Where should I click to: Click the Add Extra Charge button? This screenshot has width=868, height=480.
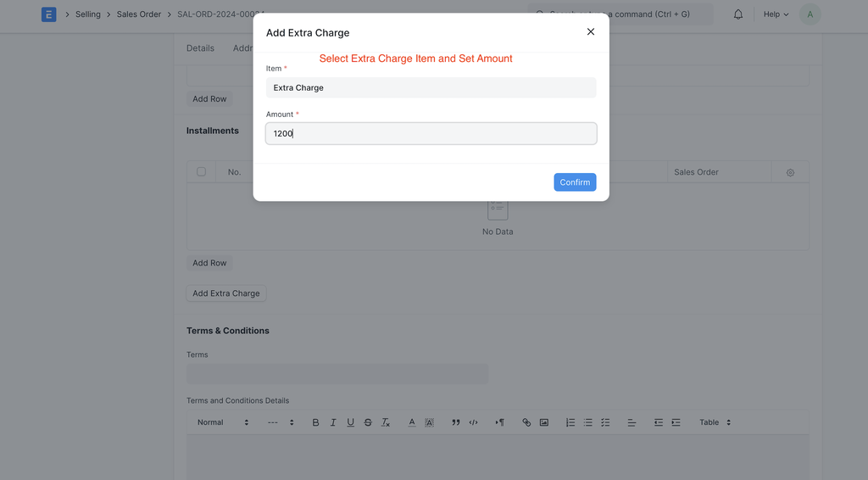click(225, 293)
